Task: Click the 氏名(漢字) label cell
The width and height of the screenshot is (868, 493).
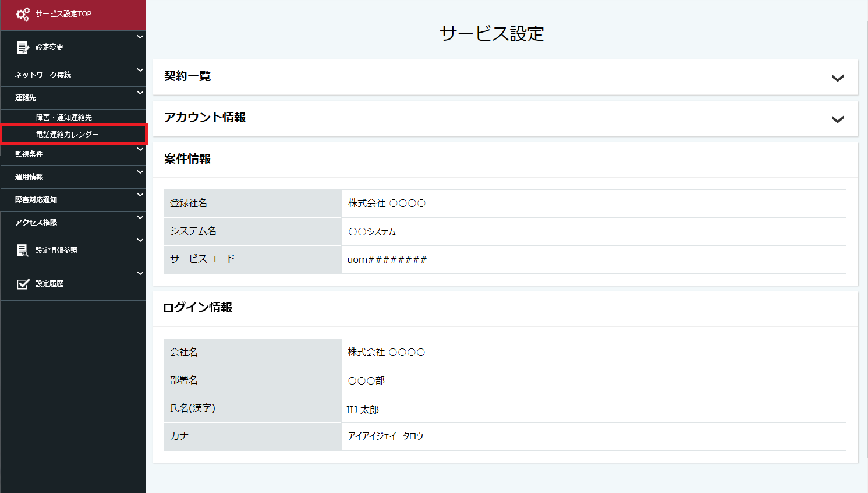Action: pos(253,409)
